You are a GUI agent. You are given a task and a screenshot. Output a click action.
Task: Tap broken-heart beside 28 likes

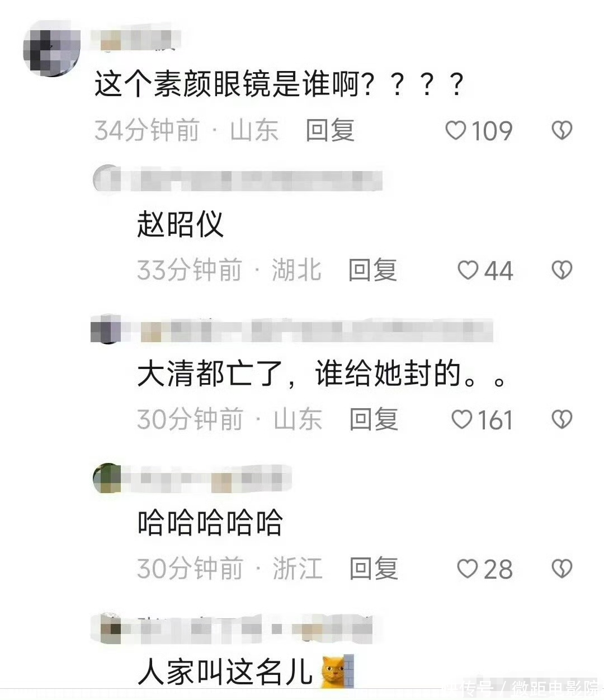click(561, 569)
